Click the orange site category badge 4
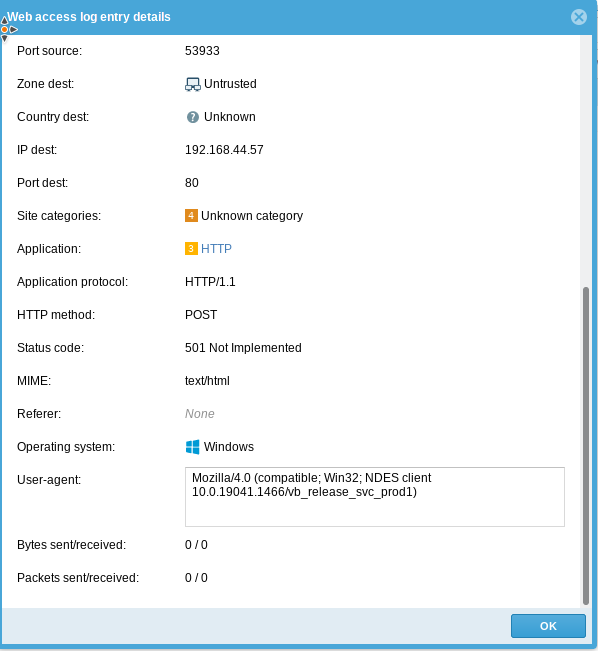This screenshot has height=651, width=598. 191,215
